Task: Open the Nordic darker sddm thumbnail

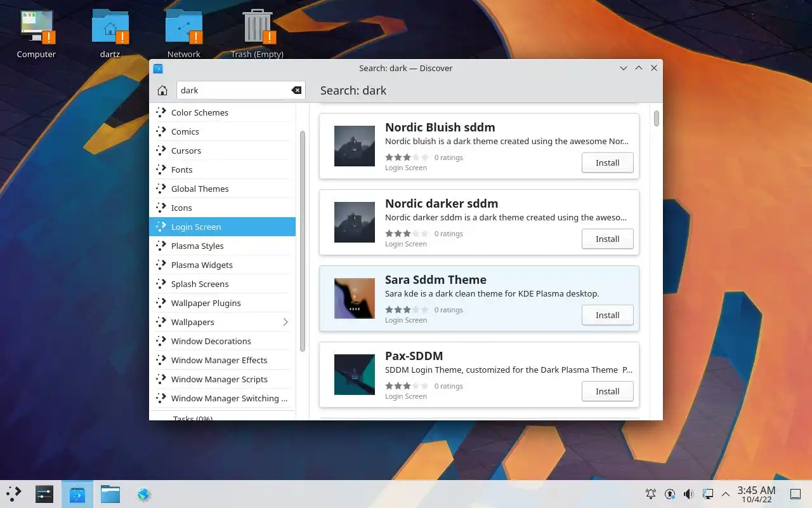Action: (355, 222)
